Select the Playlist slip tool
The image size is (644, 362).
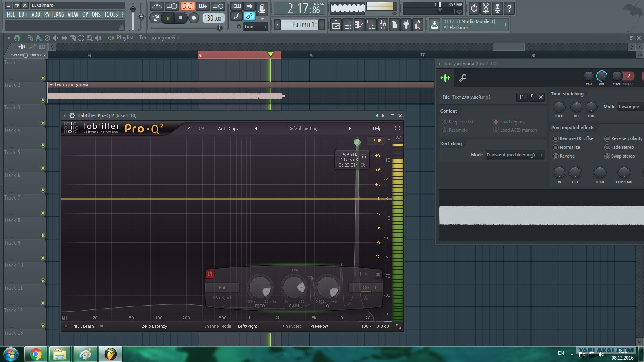(x=64, y=38)
